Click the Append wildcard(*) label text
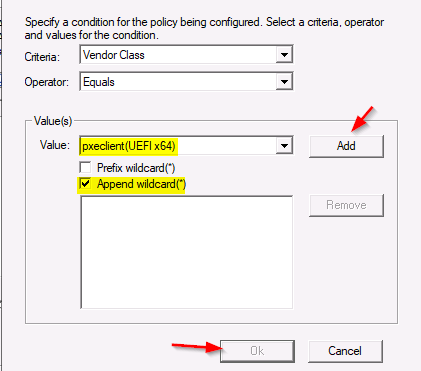Viewport: 421px width, 371px height. (141, 184)
